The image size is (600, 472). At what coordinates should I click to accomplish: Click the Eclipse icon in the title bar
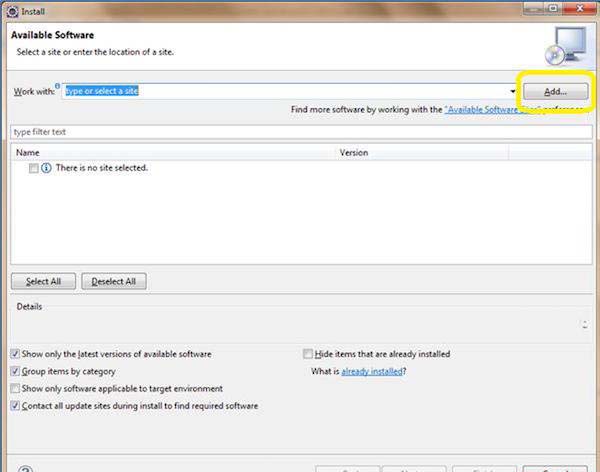(x=12, y=11)
